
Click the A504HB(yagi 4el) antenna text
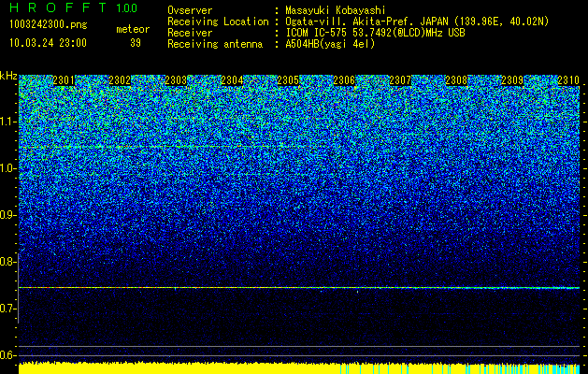click(330, 44)
